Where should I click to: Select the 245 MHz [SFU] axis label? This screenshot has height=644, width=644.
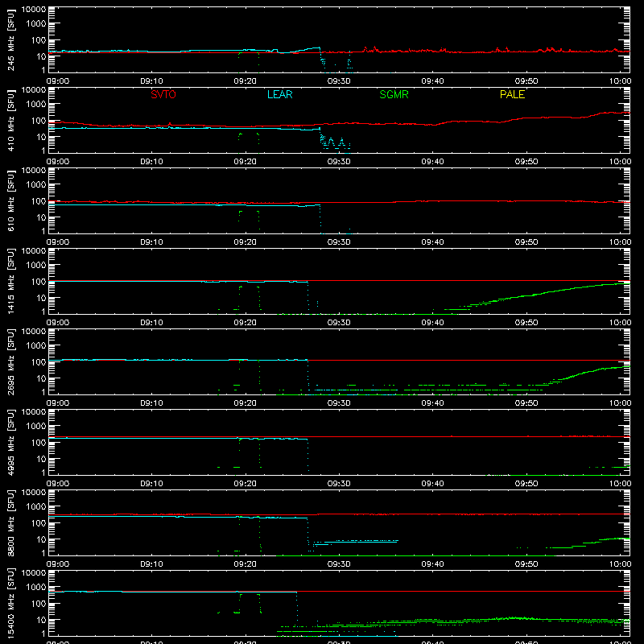coord(11,41)
